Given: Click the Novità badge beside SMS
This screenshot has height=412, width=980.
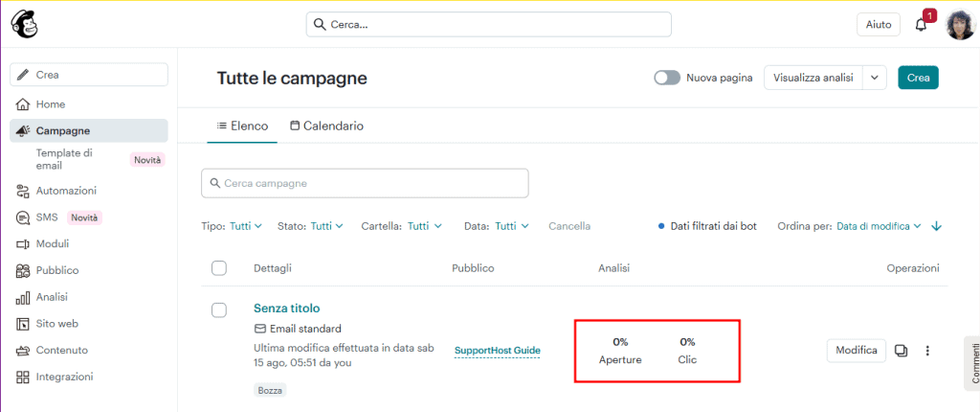Looking at the screenshot, I should pos(84,217).
